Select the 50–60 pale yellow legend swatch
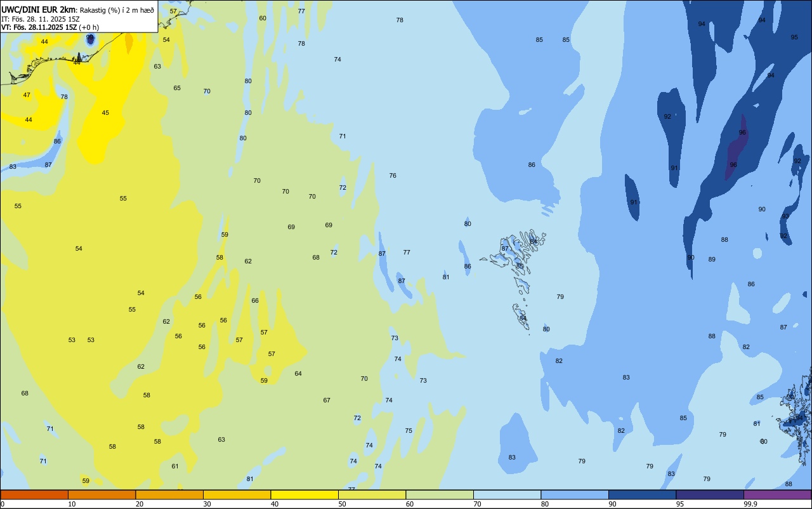This screenshot has width=812, height=509. 372,494
